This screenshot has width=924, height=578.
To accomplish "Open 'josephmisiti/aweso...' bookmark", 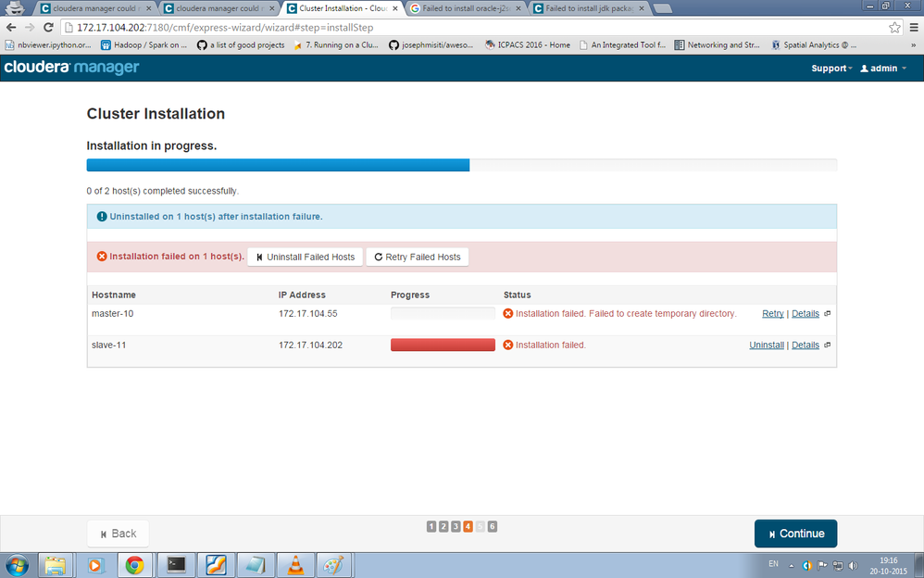I will click(x=431, y=44).
